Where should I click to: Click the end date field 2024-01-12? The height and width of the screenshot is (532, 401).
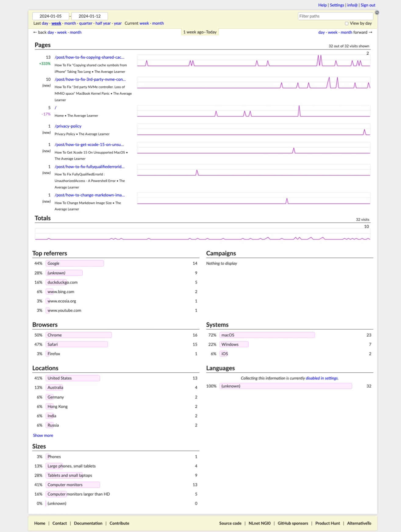90,16
